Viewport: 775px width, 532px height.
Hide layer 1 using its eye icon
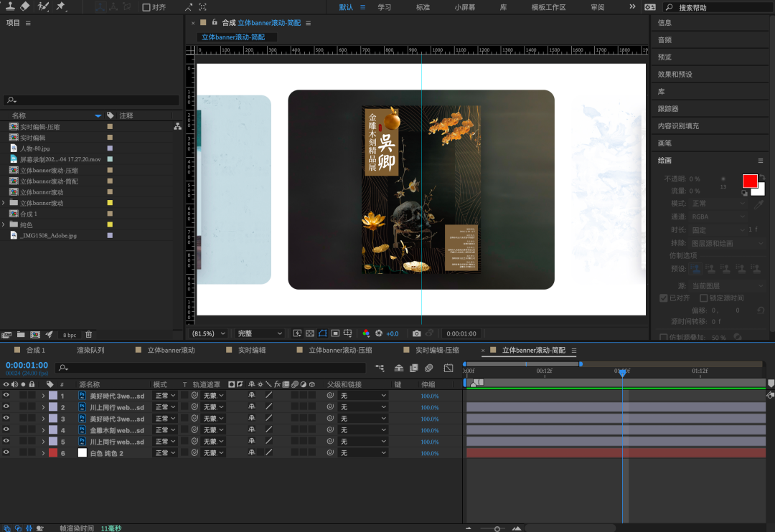[x=6, y=396]
